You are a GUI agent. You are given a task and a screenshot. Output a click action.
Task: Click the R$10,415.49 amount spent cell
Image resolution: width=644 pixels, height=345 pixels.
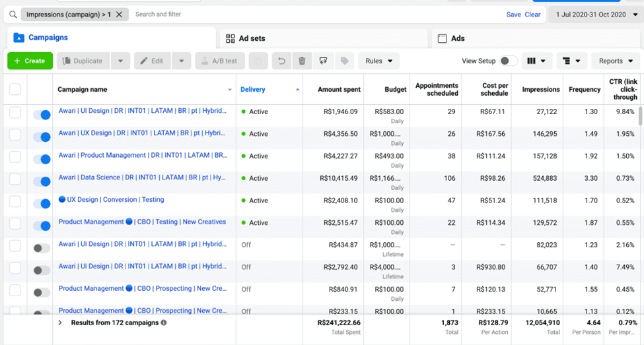338,179
